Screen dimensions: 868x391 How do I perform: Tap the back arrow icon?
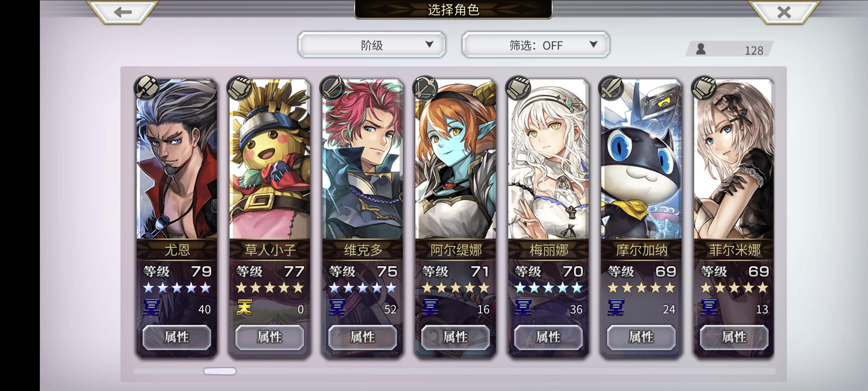[x=123, y=12]
